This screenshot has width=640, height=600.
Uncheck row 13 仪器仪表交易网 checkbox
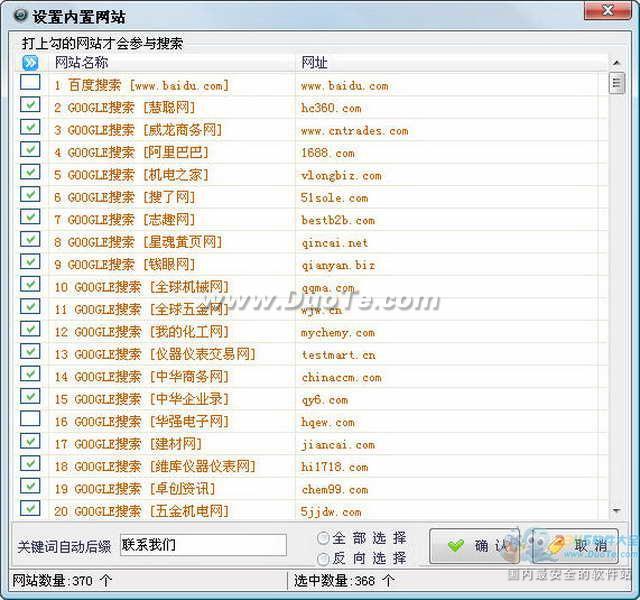tap(30, 351)
